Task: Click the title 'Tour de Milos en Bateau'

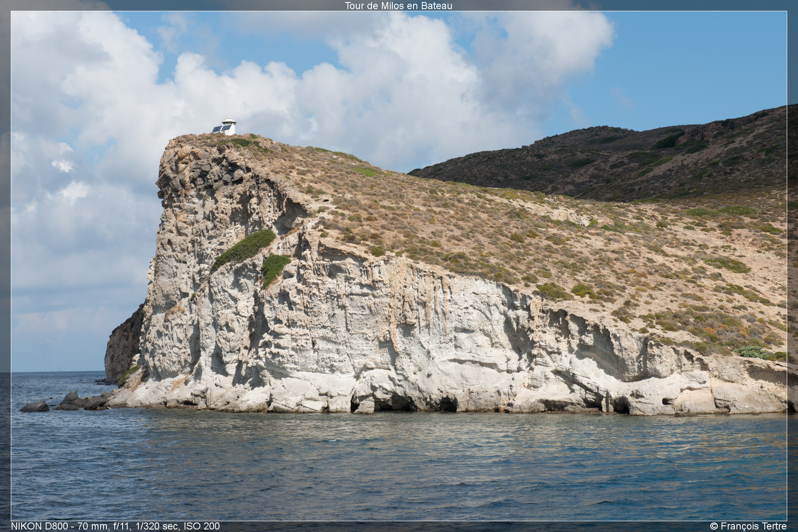Action: 399,6
